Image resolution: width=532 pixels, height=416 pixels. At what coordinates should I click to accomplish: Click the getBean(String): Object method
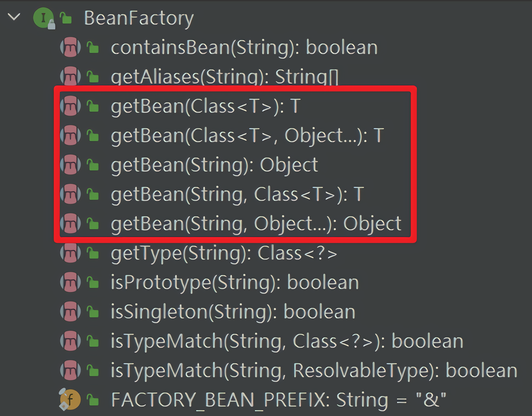214,165
